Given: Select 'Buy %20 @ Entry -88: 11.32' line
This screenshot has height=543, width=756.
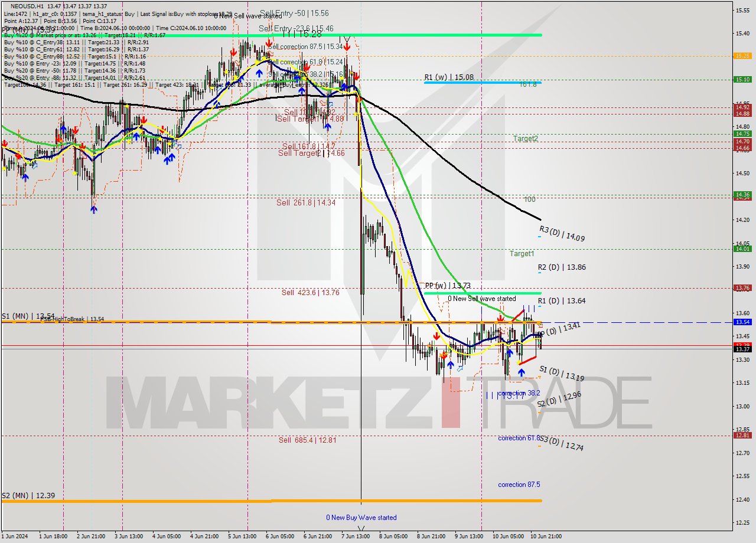Looking at the screenshot, I should click(74, 77).
